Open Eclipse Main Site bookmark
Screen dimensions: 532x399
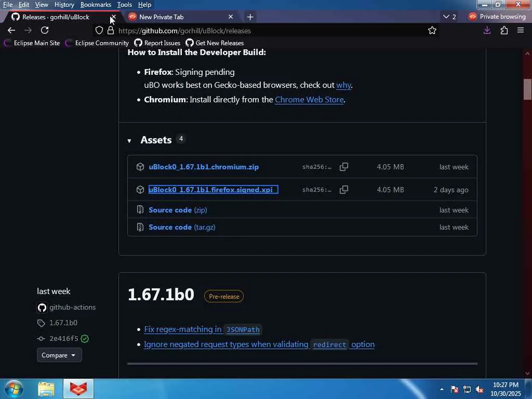(x=32, y=43)
